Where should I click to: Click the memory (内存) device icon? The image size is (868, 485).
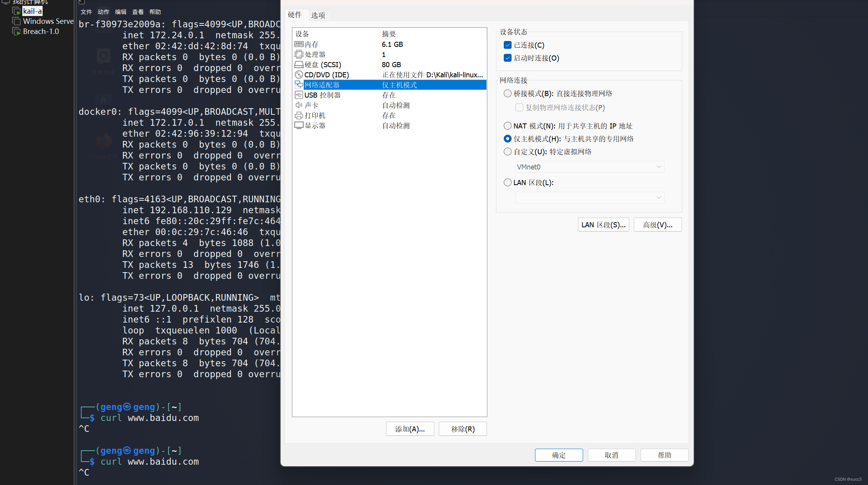click(x=299, y=45)
